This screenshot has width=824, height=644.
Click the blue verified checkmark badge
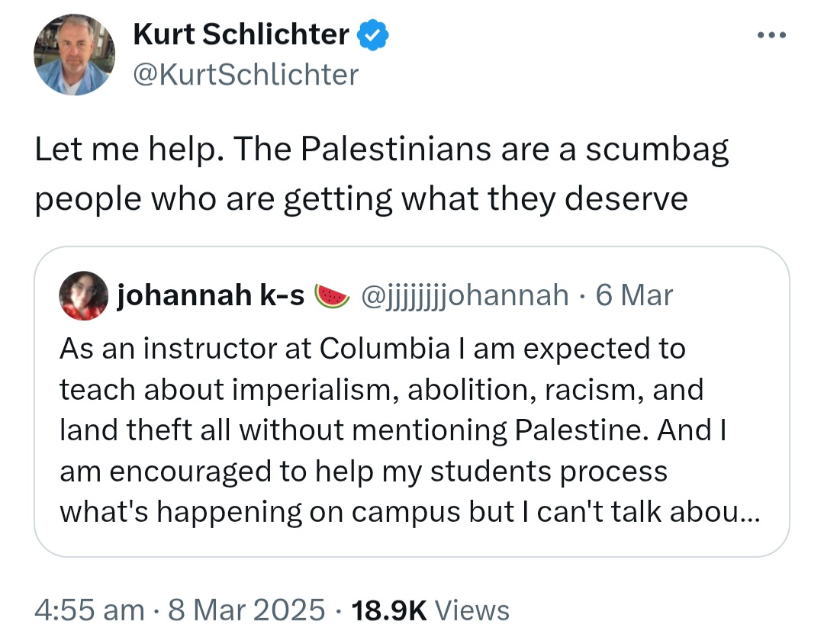pos(373,34)
